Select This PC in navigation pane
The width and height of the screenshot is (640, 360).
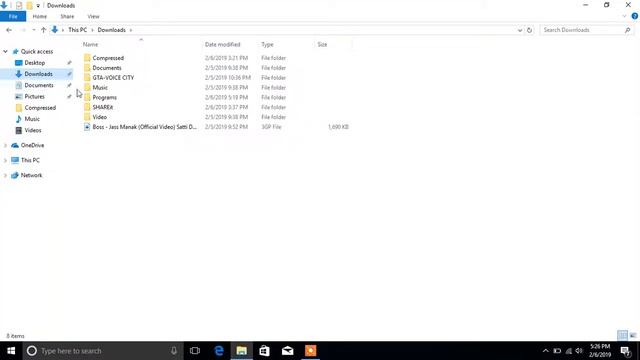(30, 160)
